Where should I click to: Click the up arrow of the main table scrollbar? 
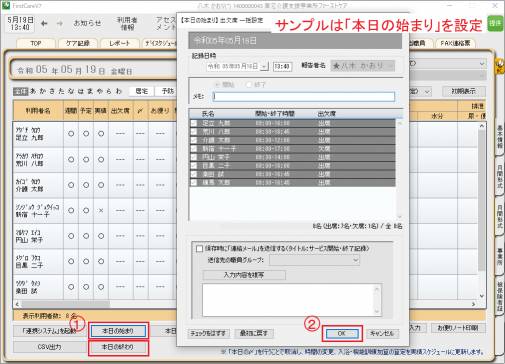[481, 126]
